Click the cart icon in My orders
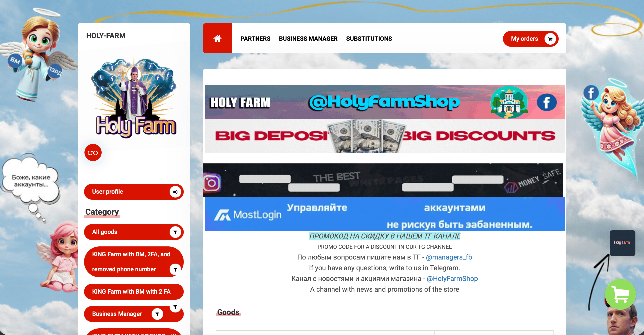 click(x=550, y=39)
